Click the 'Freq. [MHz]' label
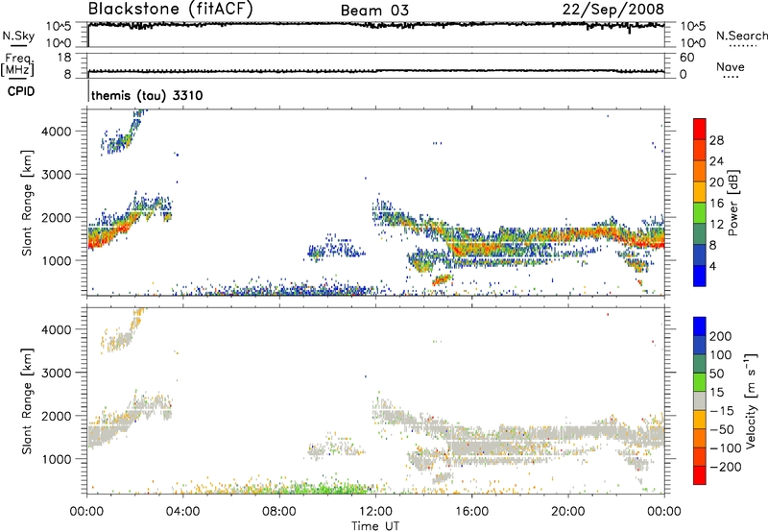 click(18, 65)
